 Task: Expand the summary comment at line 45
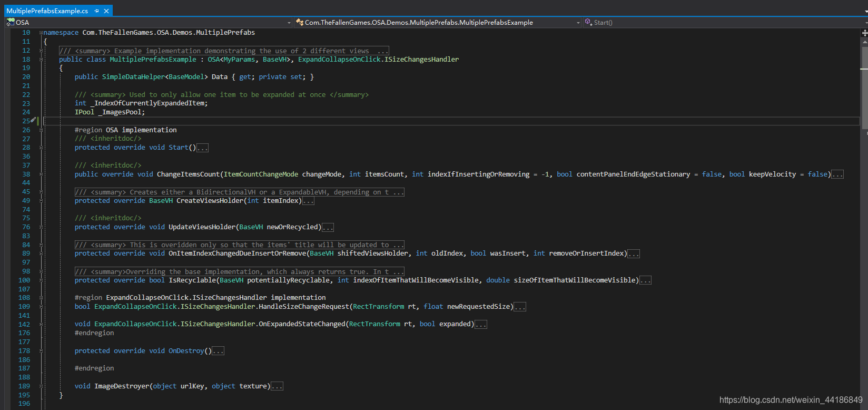click(41, 192)
